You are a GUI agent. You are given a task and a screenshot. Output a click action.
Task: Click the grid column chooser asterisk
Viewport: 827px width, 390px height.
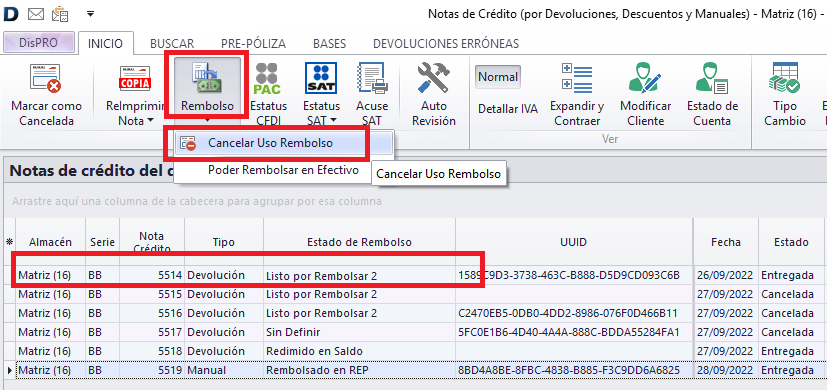(x=8, y=242)
